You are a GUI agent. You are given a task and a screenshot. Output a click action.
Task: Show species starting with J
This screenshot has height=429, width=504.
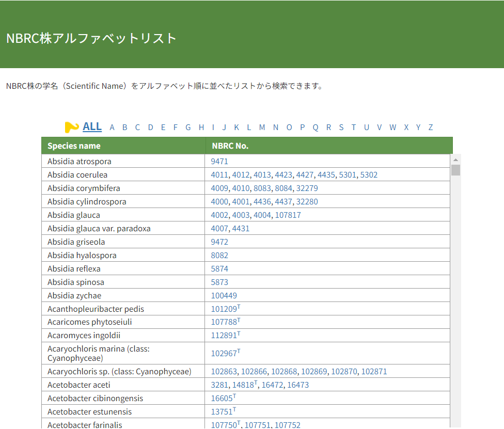point(224,128)
